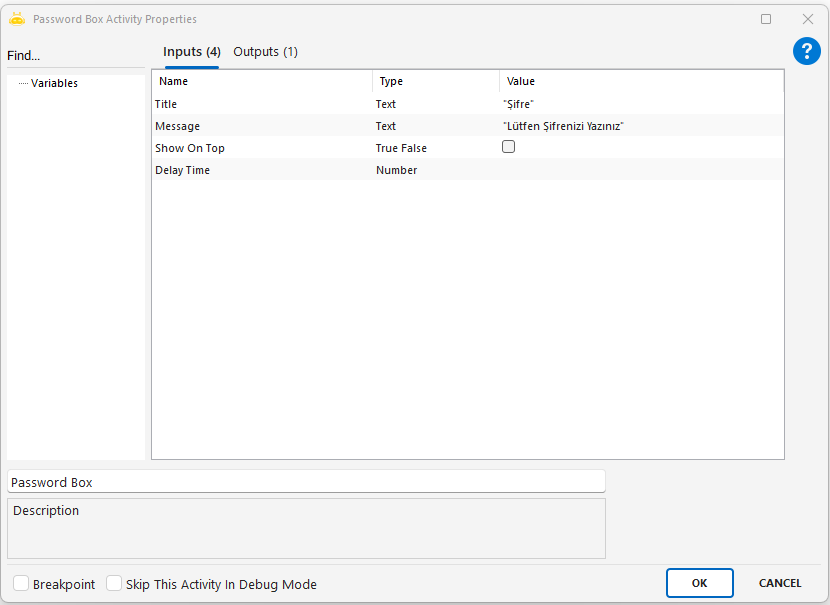The width and height of the screenshot is (830, 605).
Task: Close the properties dialog with the X
Action: click(x=807, y=19)
